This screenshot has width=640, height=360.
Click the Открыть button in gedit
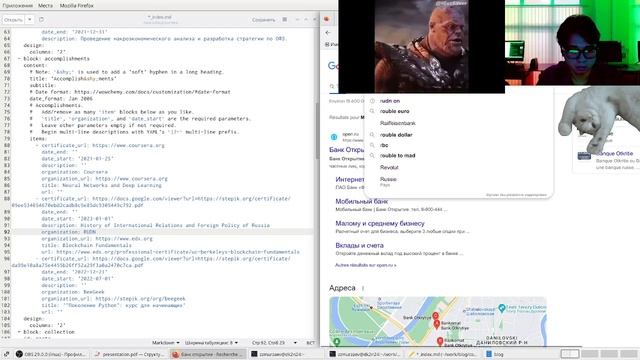pyautogui.click(x=13, y=20)
